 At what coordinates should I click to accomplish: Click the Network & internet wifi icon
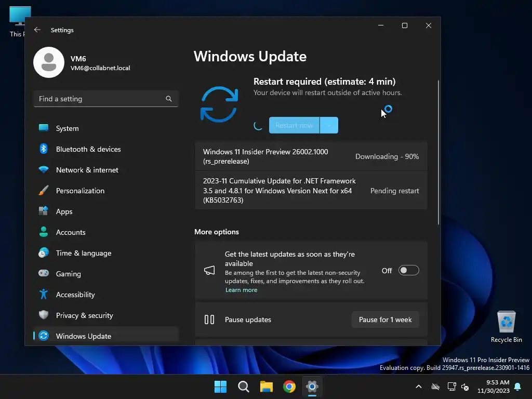click(x=44, y=169)
